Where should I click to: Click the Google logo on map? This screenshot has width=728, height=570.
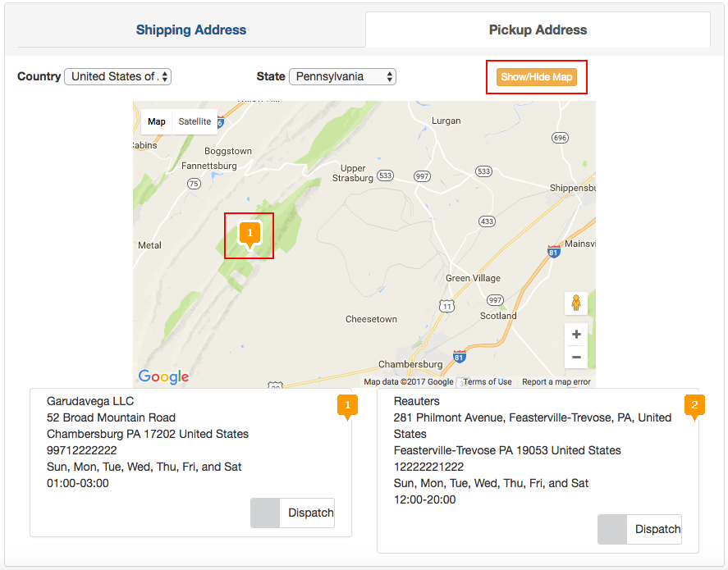pos(164,376)
